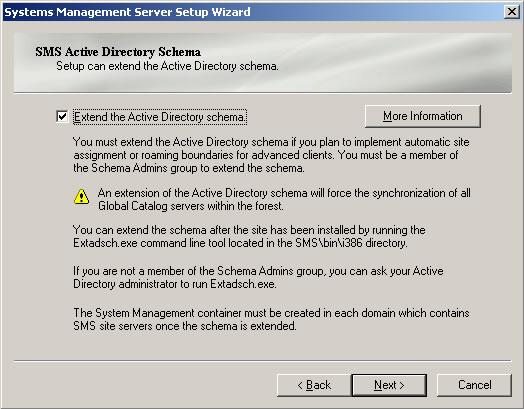Click the Schema Admins group membership sentence
The width and height of the screenshot is (524, 409).
click(266, 162)
